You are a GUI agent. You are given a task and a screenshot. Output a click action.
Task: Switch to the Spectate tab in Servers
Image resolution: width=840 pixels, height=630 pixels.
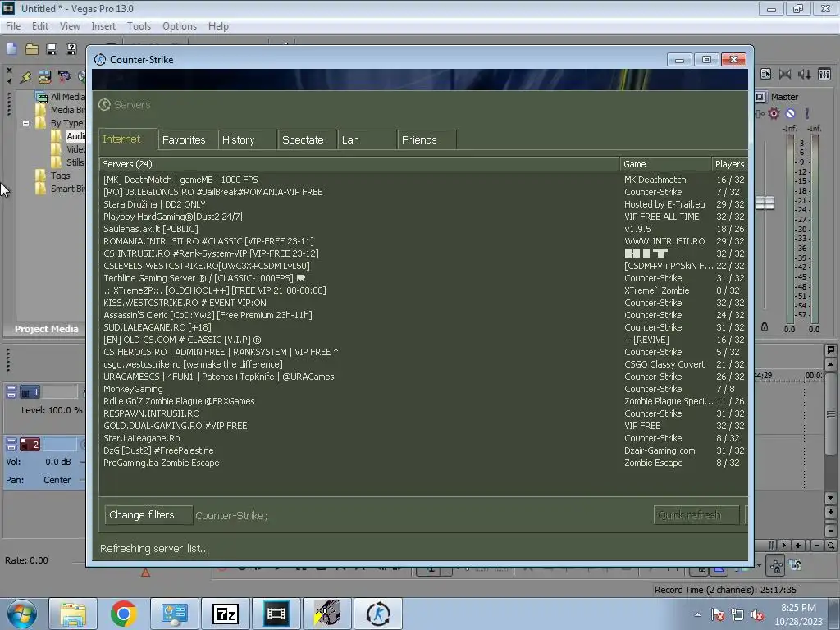point(307,139)
